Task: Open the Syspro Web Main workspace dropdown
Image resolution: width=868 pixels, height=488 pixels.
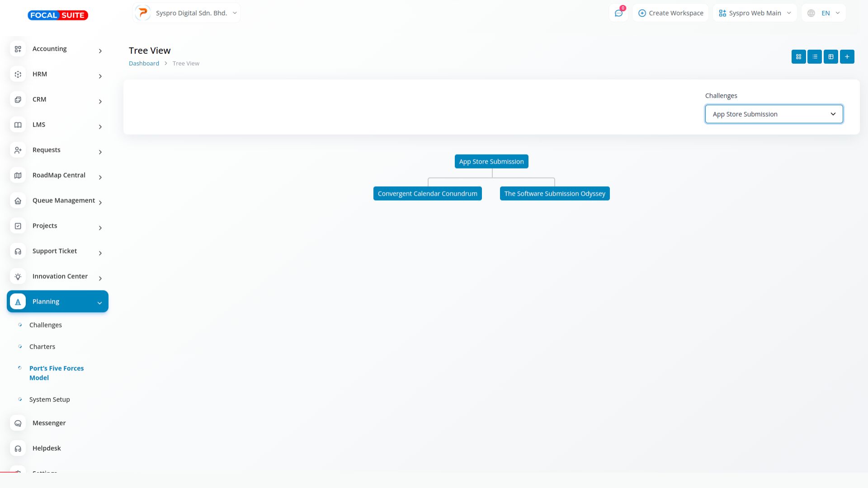Action: (755, 13)
